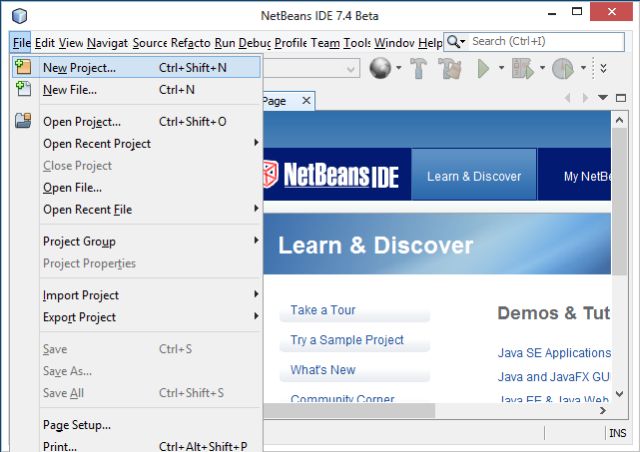Screen dimensions: 640x452
Task: Select New File... menu entry
Action: pos(136,89)
